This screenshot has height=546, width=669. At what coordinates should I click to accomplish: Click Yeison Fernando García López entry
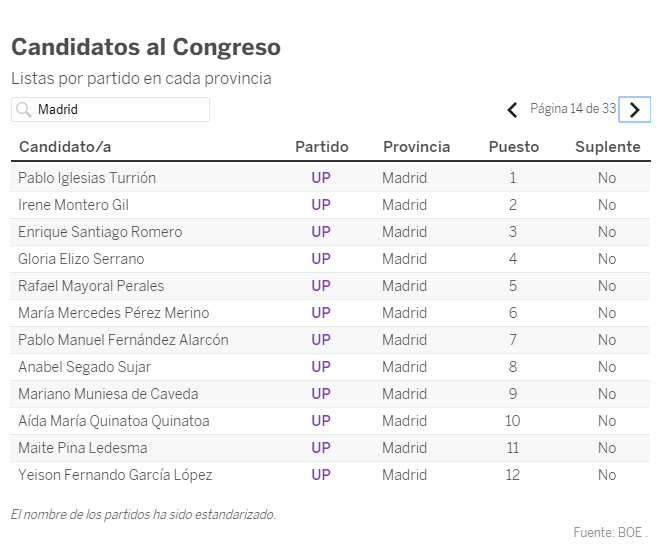(x=115, y=475)
